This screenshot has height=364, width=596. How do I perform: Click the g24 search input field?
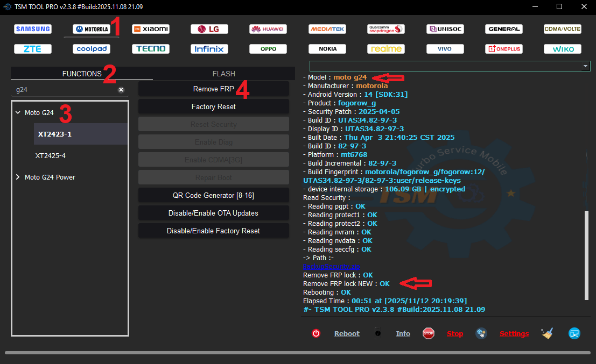65,90
